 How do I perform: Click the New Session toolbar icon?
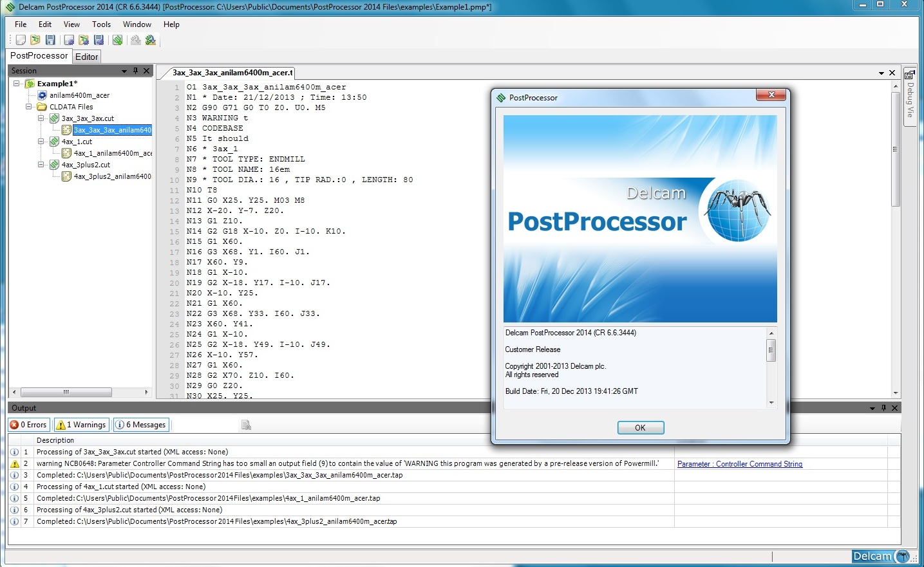click(x=21, y=40)
